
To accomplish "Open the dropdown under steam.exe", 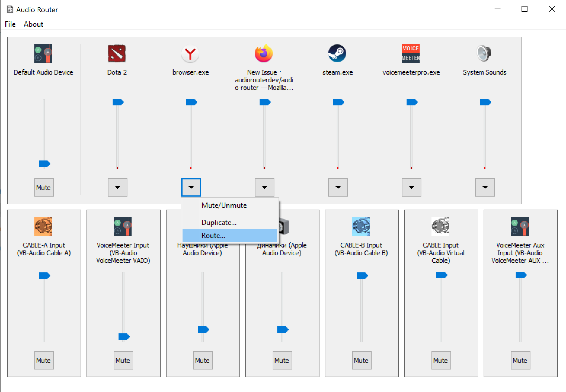I will click(x=338, y=187).
